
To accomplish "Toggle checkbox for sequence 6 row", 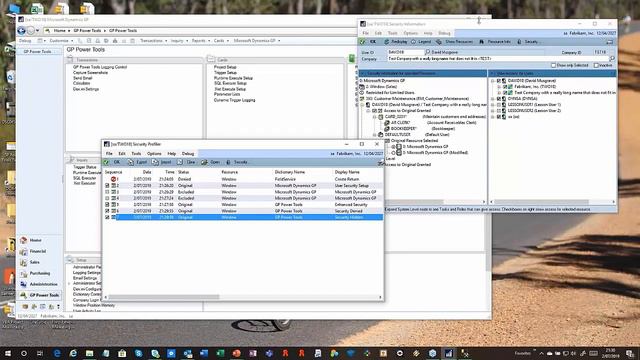I will pos(107,211).
